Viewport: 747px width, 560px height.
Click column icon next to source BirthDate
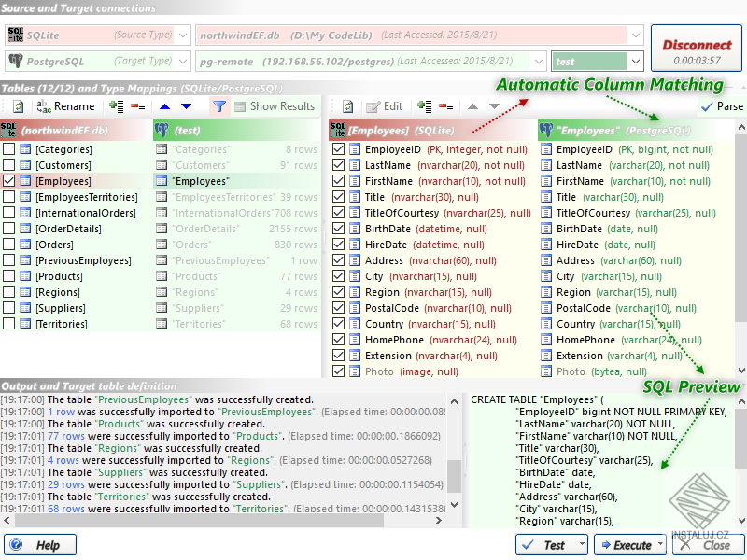click(x=355, y=229)
